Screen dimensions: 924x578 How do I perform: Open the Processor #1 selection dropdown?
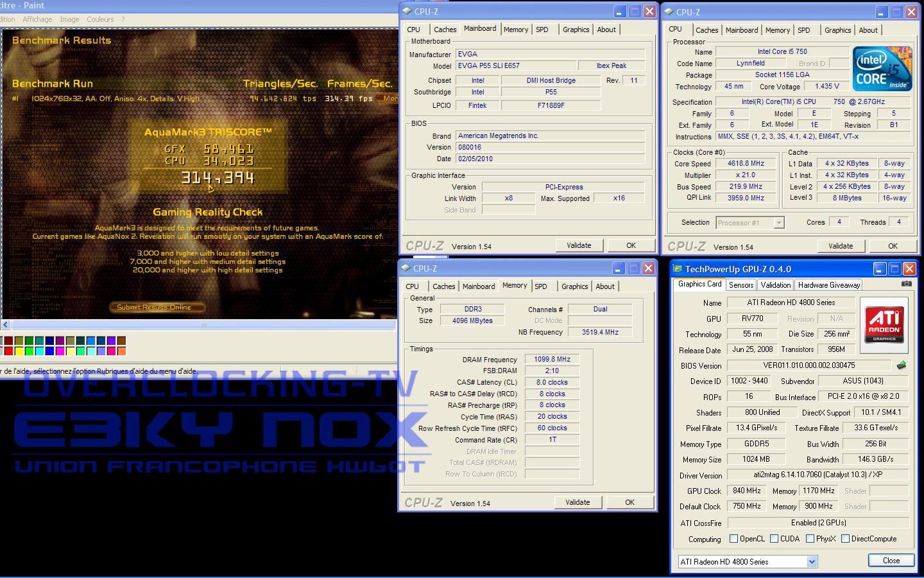779,223
